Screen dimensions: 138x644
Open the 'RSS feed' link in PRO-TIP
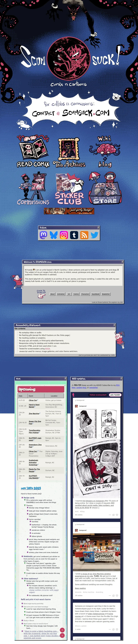[95, 387]
